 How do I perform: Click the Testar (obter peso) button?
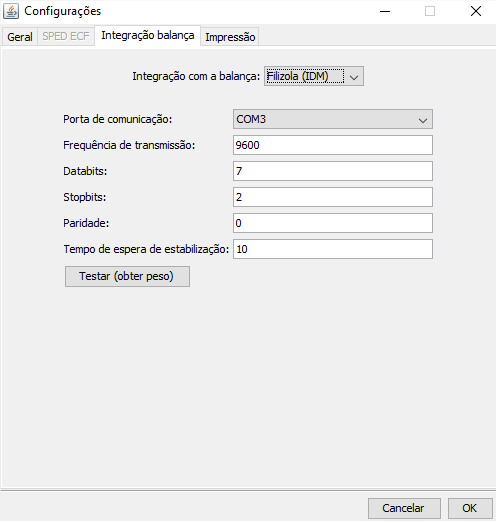click(127, 276)
